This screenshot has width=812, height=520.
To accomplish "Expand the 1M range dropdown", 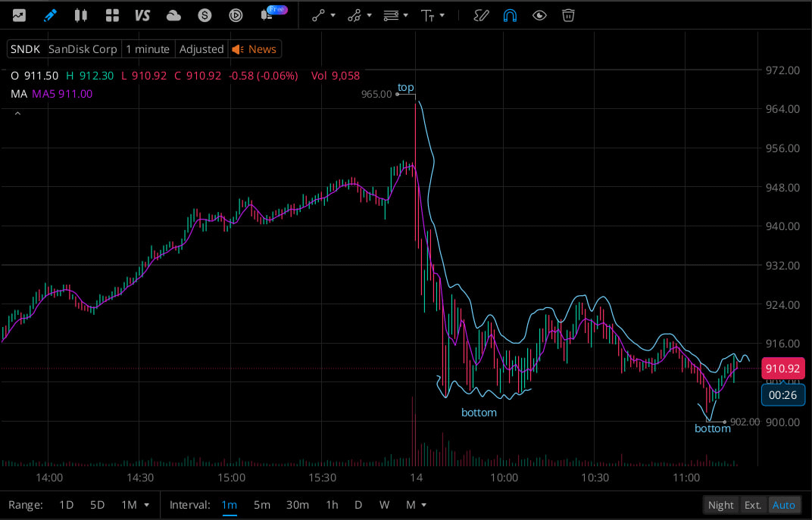I will coord(146,505).
